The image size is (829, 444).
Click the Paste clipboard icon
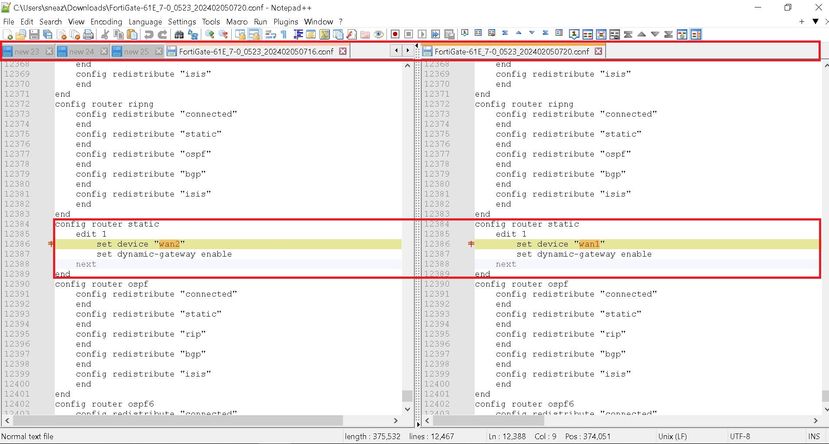[x=132, y=34]
